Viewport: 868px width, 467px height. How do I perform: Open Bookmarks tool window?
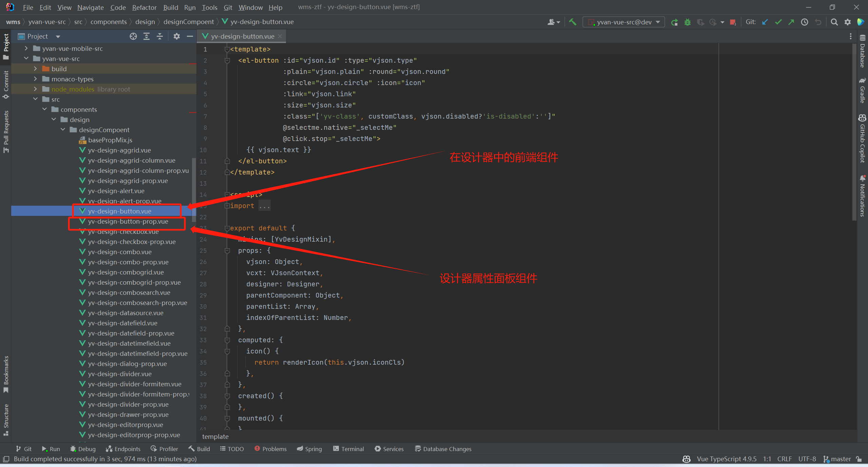pyautogui.click(x=6, y=374)
